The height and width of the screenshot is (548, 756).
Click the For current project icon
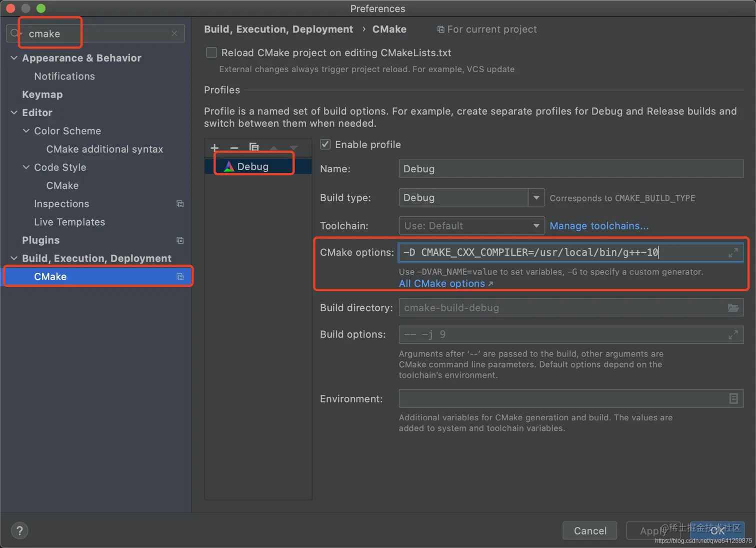pos(440,30)
